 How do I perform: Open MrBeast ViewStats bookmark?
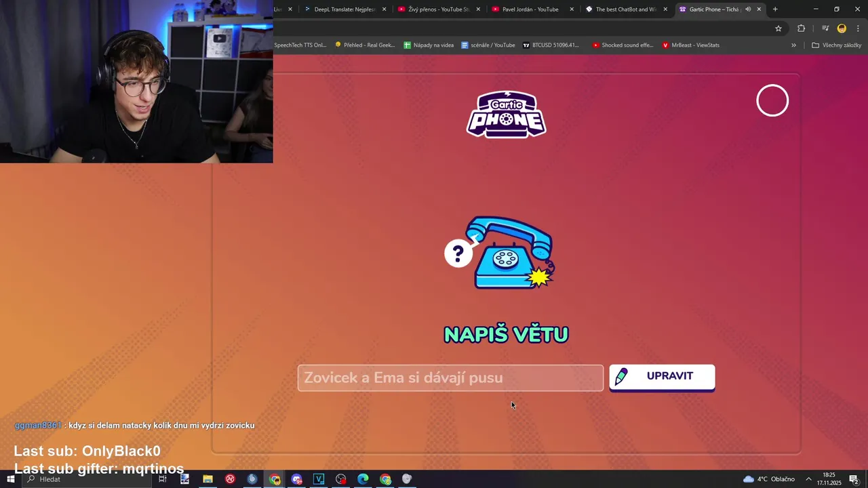[x=691, y=45]
